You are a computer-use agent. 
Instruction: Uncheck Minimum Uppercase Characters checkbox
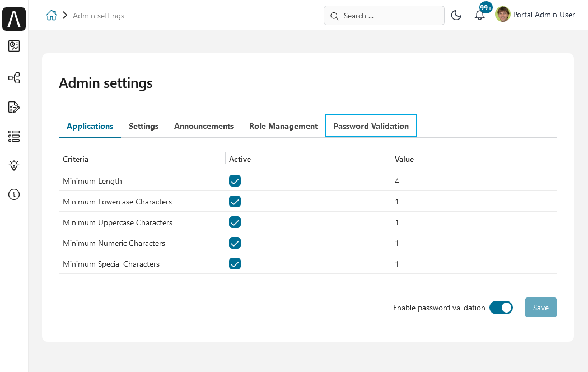[x=235, y=222]
